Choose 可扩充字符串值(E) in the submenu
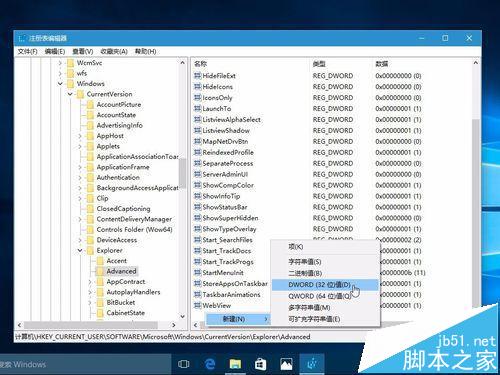The width and height of the screenshot is (500, 375). 325,319
